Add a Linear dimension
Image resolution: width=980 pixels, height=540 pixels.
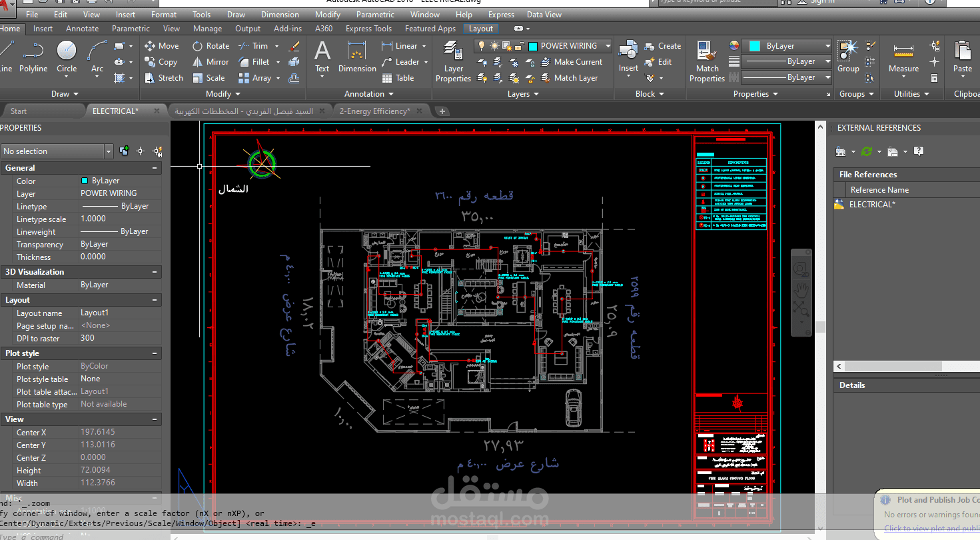[x=400, y=46]
